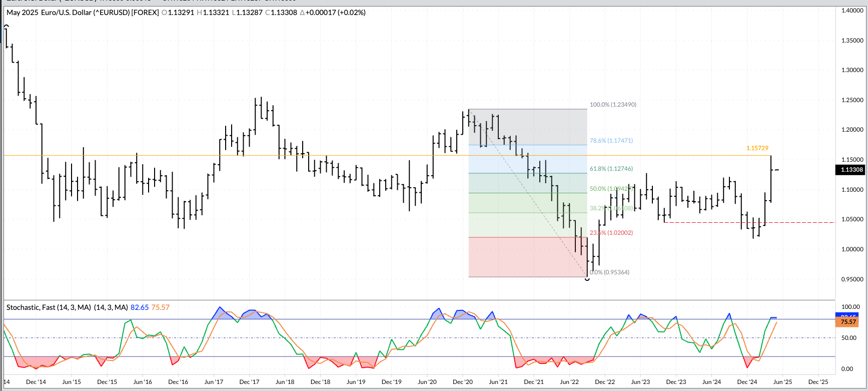
Task: Click the 78.6% (1.17471) Fibonacci label
Action: (x=611, y=141)
